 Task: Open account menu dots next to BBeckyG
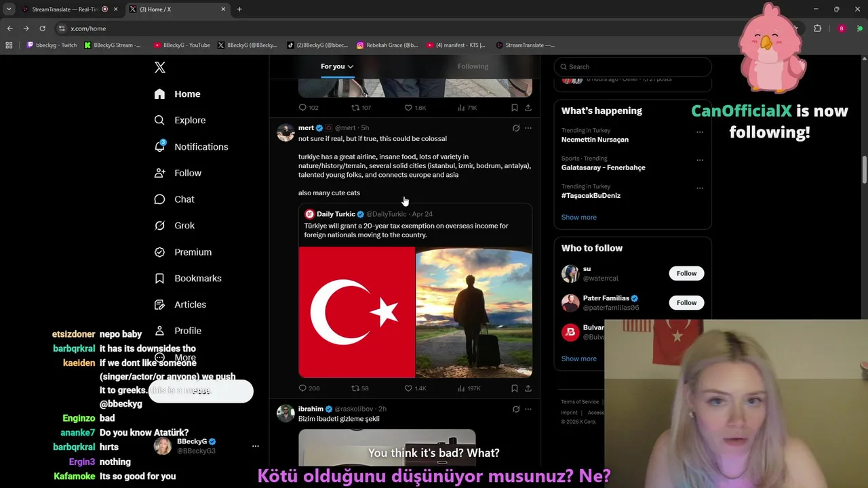[256, 446]
